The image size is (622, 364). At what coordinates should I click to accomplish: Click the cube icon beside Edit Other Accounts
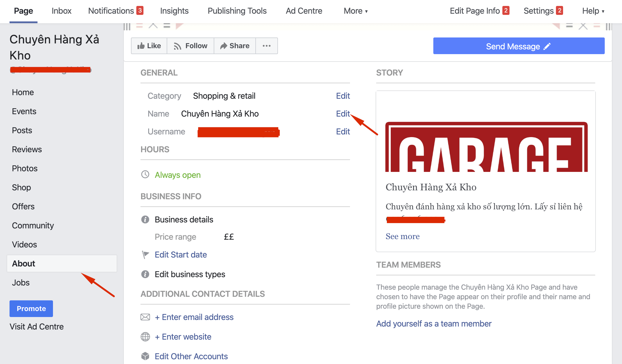(145, 356)
